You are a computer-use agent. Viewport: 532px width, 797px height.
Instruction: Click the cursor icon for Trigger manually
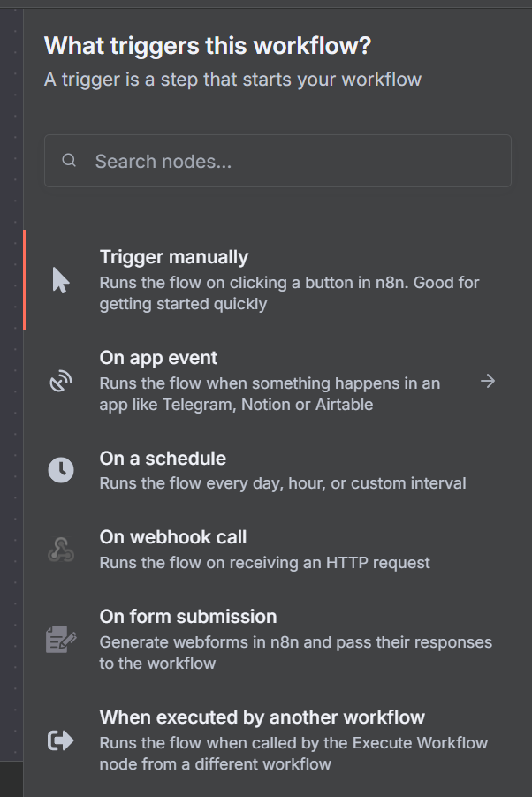[x=60, y=281]
